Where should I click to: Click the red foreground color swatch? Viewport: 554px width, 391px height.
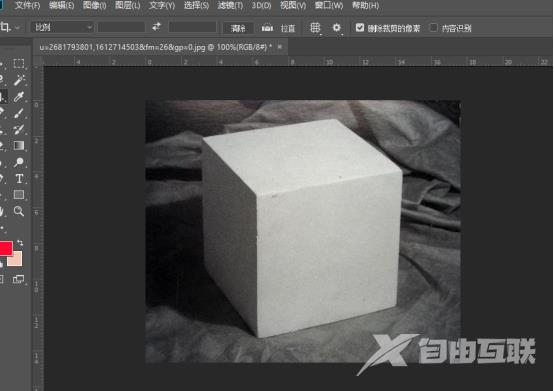click(6, 248)
